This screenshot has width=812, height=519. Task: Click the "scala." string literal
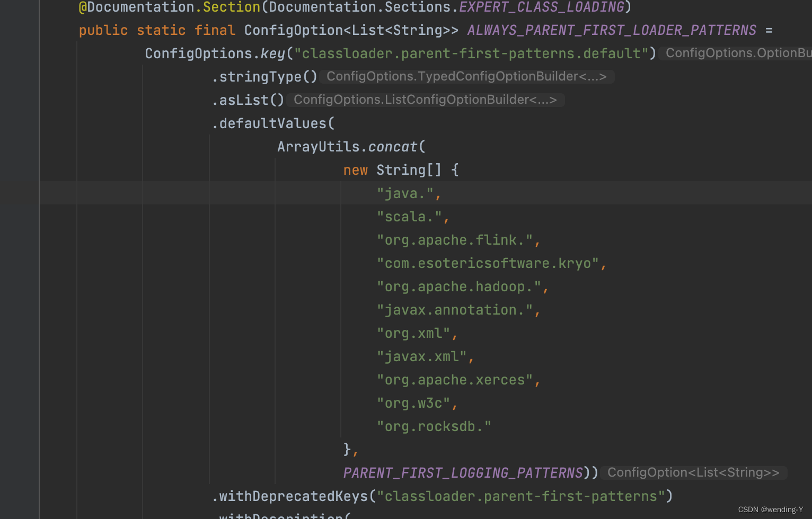click(409, 217)
